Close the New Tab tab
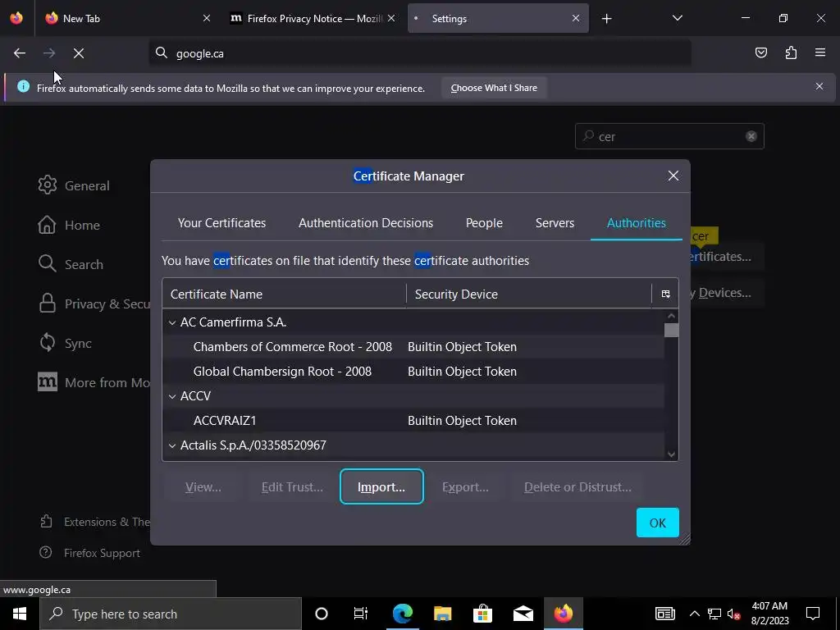840x630 pixels. 207,18
